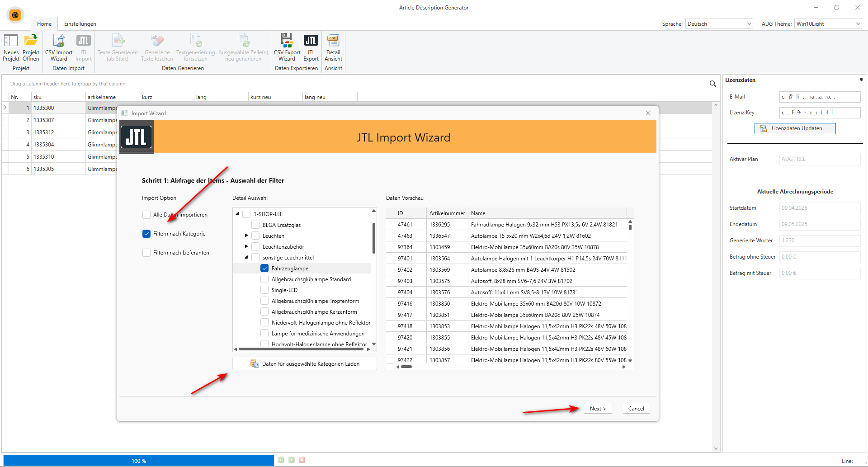Click Ausgewählte Zeile(n) neu generieren icon
Image resolution: width=868 pixels, height=467 pixels.
coord(243,41)
